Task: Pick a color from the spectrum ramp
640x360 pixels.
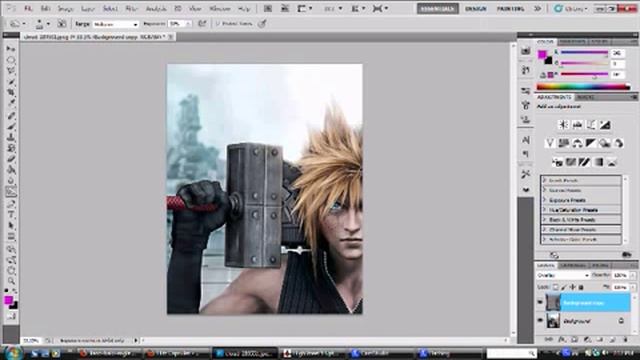Action: click(583, 87)
